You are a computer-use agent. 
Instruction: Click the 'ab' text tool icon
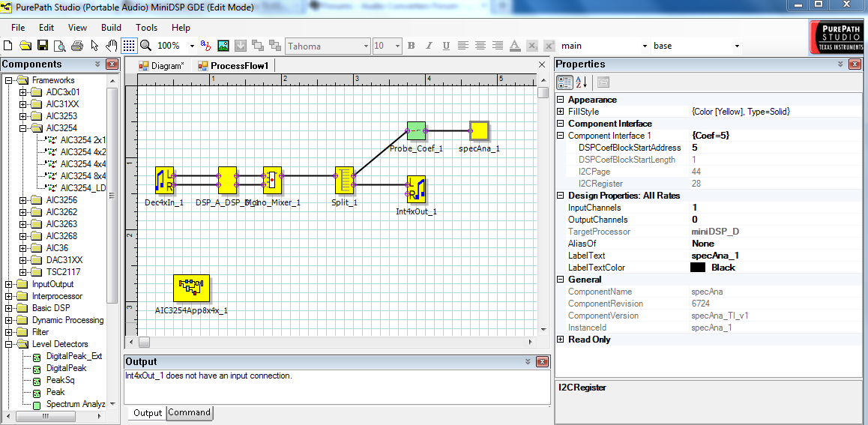(205, 46)
